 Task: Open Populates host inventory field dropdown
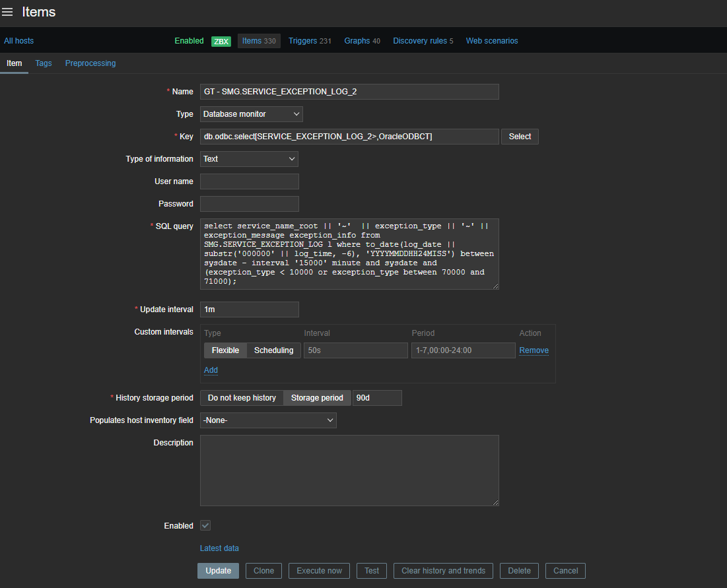click(x=268, y=420)
